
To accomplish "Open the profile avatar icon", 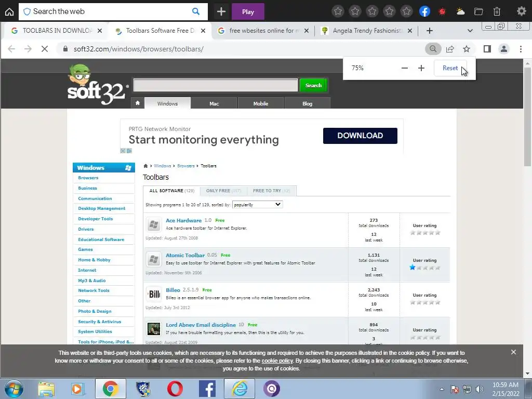I will tap(504, 49).
